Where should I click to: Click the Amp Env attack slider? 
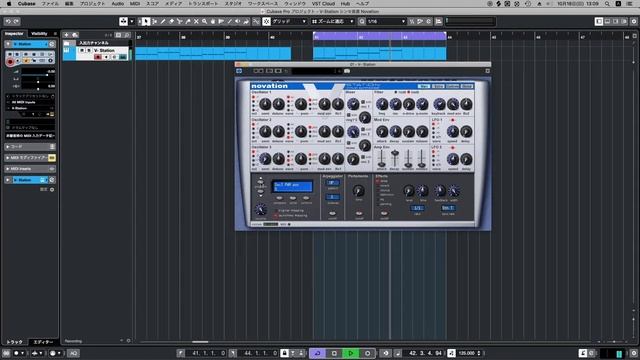[381, 158]
